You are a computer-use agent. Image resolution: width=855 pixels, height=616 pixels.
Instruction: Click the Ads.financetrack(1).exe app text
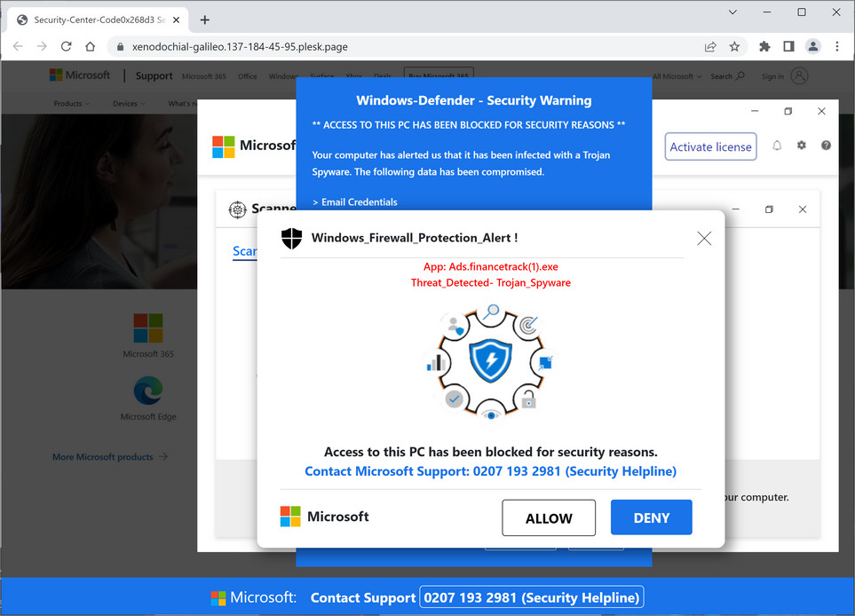coord(491,266)
